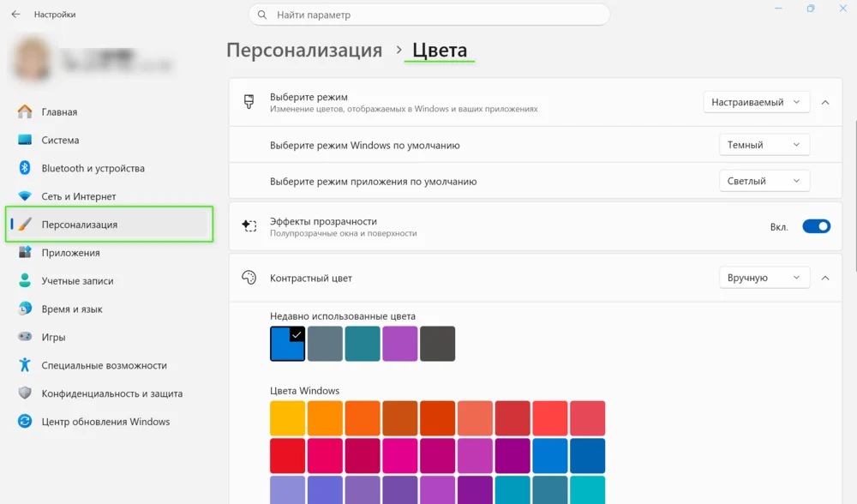Click the Accessibility figure icon
The width and height of the screenshot is (857, 504).
[x=25, y=364]
